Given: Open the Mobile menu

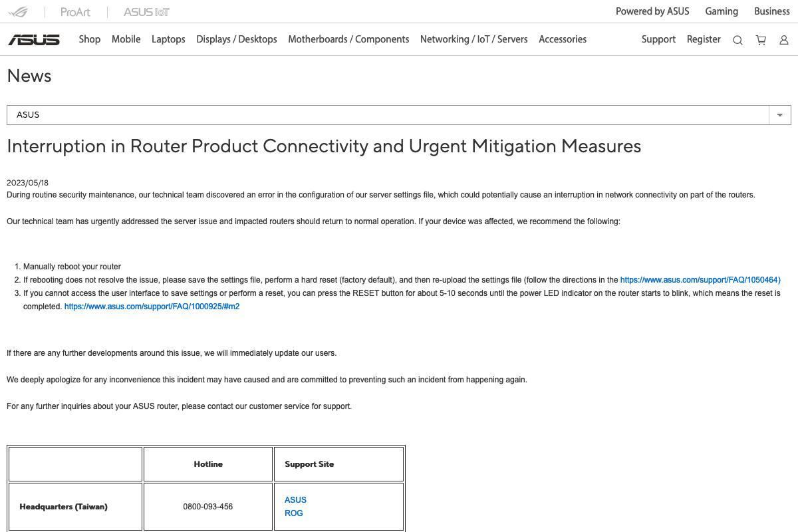Looking at the screenshot, I should (x=126, y=39).
